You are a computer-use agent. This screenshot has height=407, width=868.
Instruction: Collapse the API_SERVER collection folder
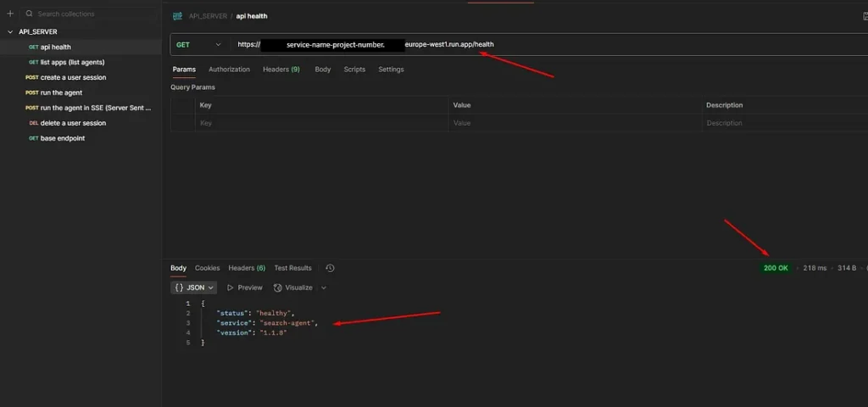[10, 31]
